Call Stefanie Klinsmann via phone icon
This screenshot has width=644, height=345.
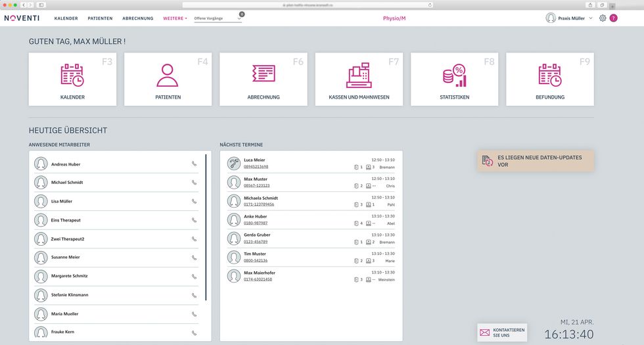(x=194, y=295)
